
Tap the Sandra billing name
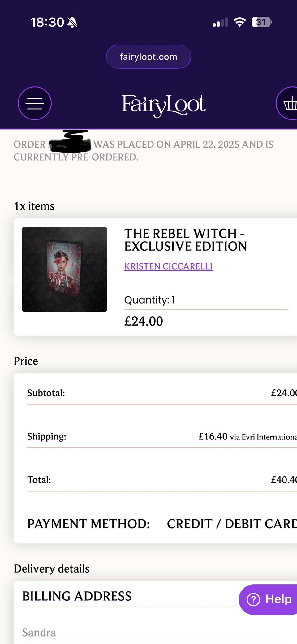pyautogui.click(x=39, y=633)
